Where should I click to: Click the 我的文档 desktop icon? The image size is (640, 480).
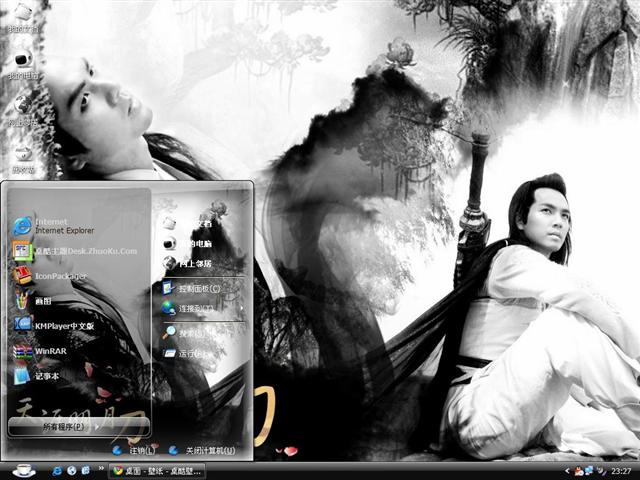(x=22, y=15)
